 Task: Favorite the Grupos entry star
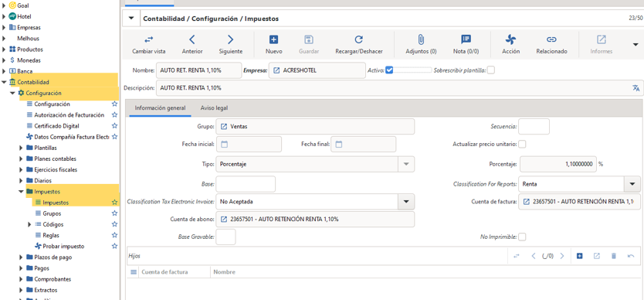[x=114, y=213]
